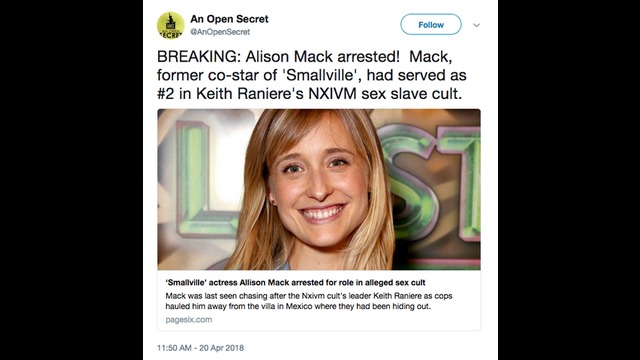
Task: Open the article preview photo
Action: click(x=319, y=189)
